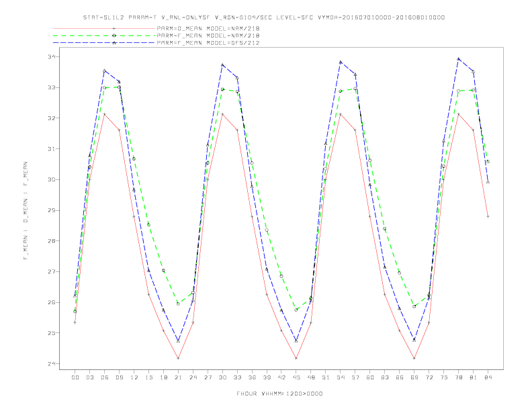This screenshot has height=411, width=532.
Task: Click green NAM circle point at hour 84
Action: pyautogui.click(x=488, y=162)
